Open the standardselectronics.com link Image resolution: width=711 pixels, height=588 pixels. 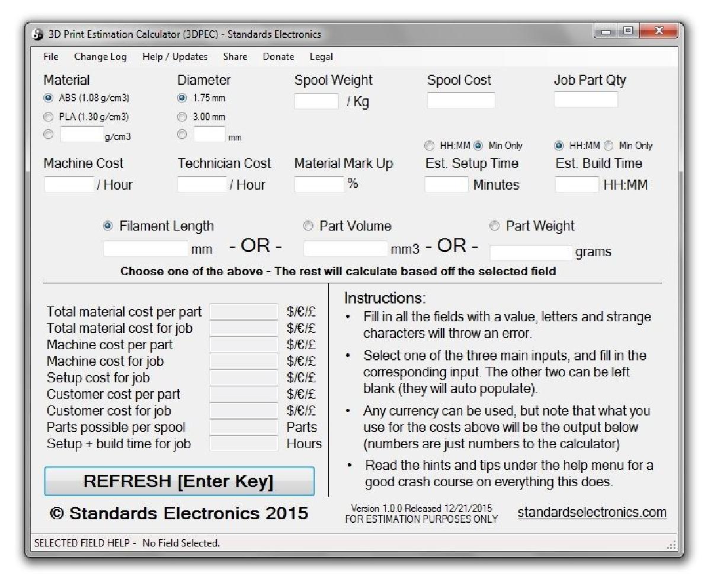[592, 512]
